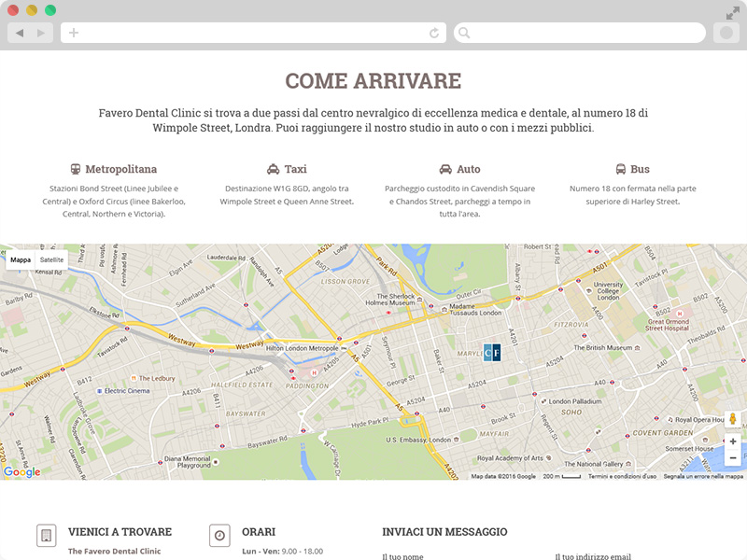Screen dimensions: 747x560
Task: Click the U.S. Embassy London map label
Action: (x=418, y=440)
